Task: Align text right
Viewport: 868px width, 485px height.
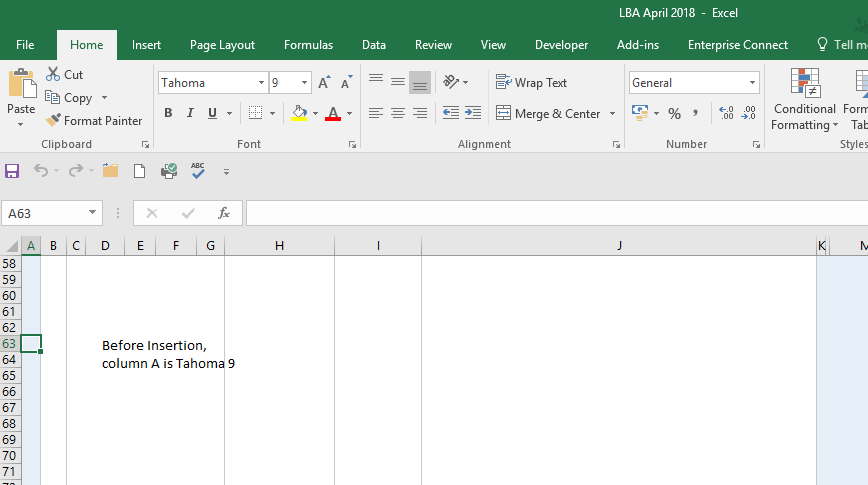Action: pos(420,113)
